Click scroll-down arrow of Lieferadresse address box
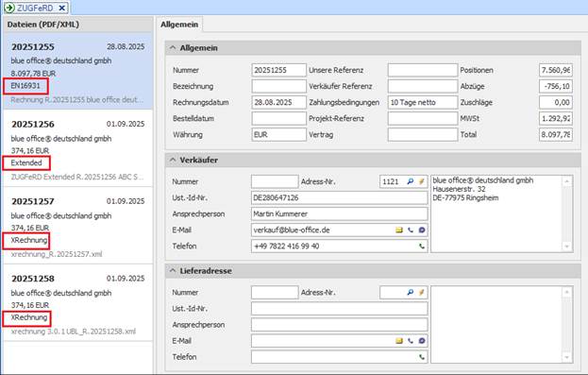Image resolution: width=588 pixels, height=375 pixels. [567, 357]
